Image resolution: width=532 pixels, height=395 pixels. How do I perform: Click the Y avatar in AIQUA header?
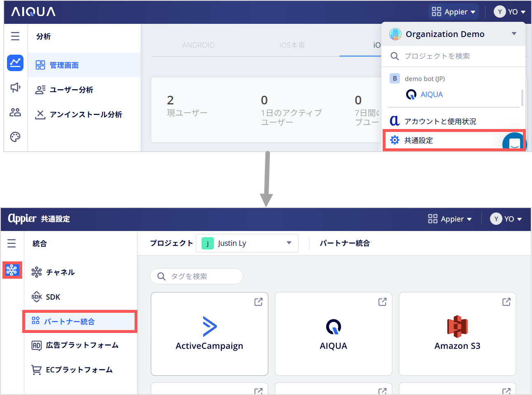pos(499,12)
